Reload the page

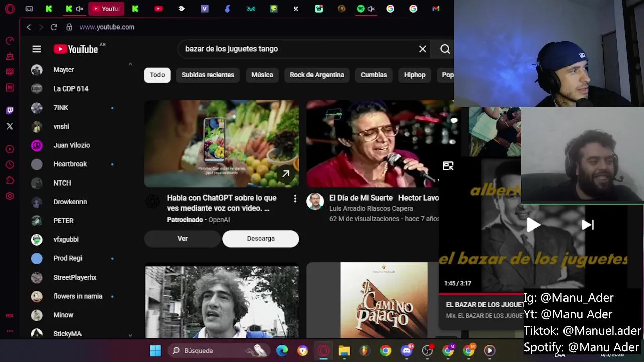tap(54, 27)
